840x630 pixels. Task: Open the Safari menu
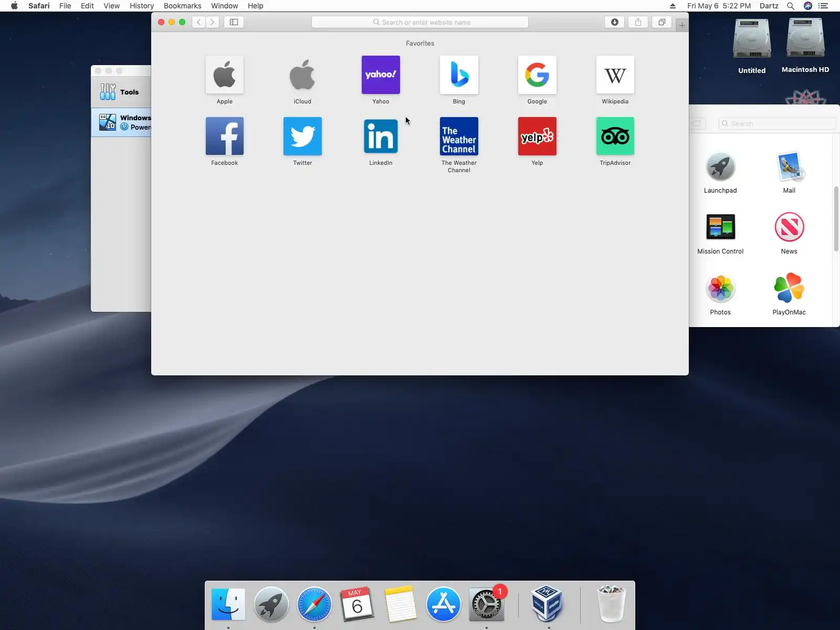[39, 6]
